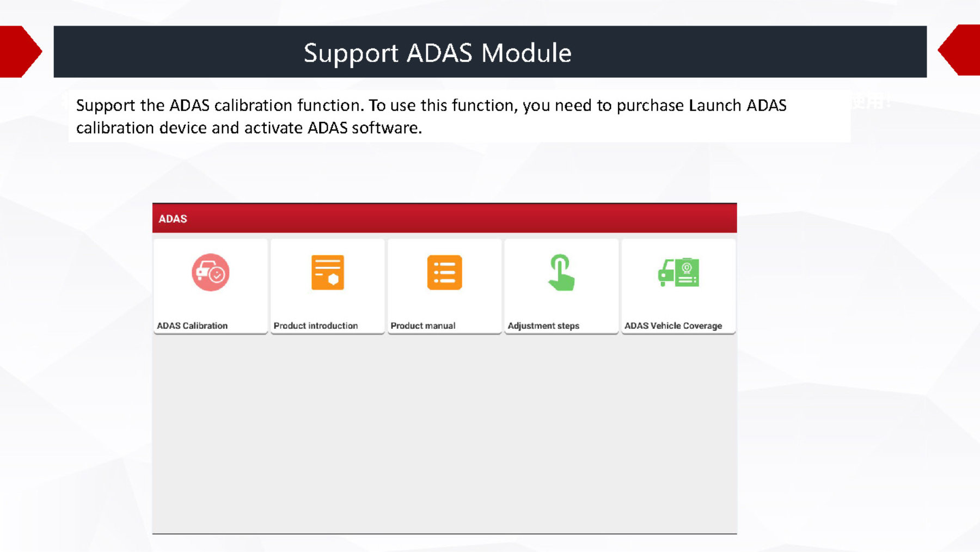Select the Product manual label

point(423,326)
